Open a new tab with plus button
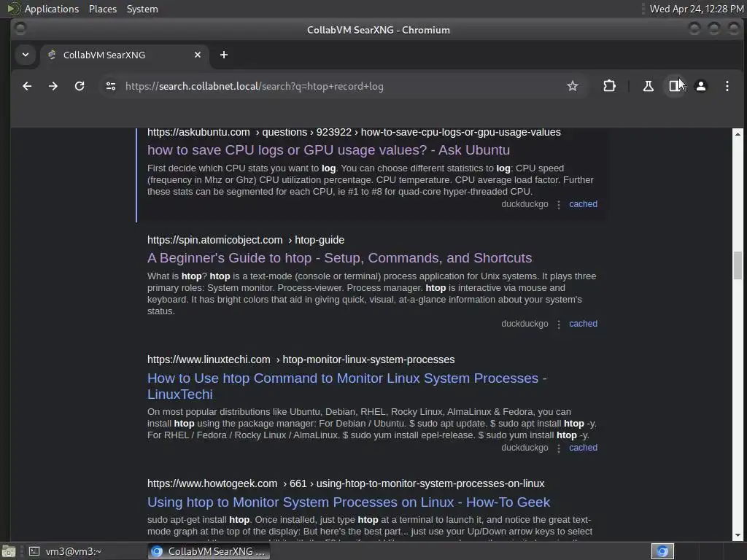The width and height of the screenshot is (747, 560). click(224, 55)
